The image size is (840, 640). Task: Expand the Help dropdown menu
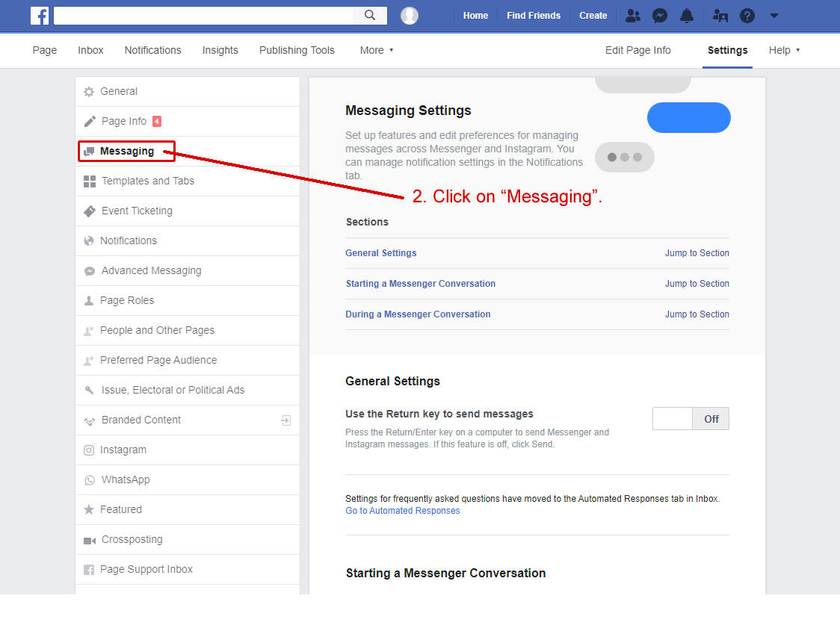click(x=784, y=50)
